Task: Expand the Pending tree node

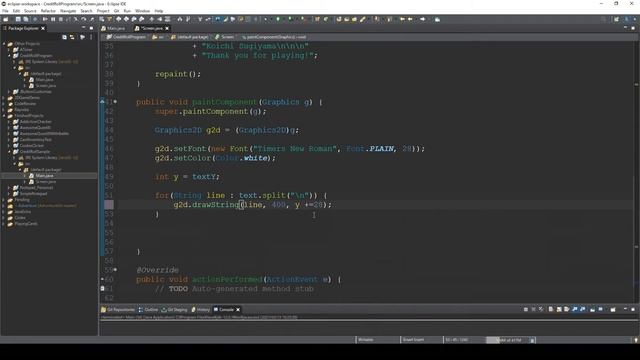Action: [x=4, y=200]
